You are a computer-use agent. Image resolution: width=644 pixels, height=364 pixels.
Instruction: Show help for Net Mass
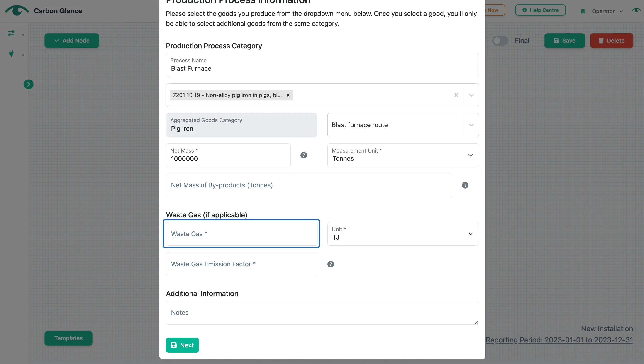point(303,155)
